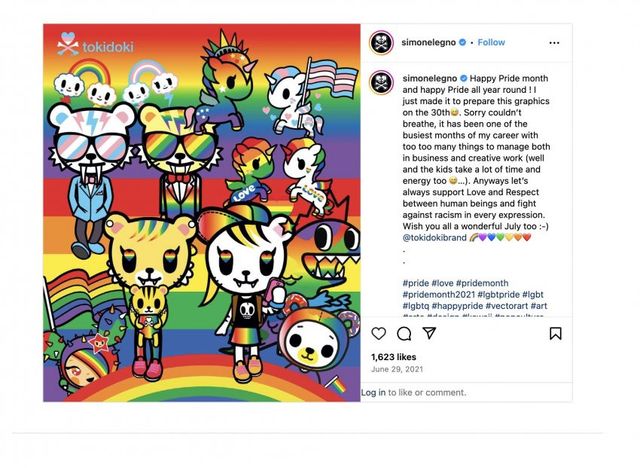640x468 pixels.
Task: Like the post with the heart icon
Action: pos(378,333)
